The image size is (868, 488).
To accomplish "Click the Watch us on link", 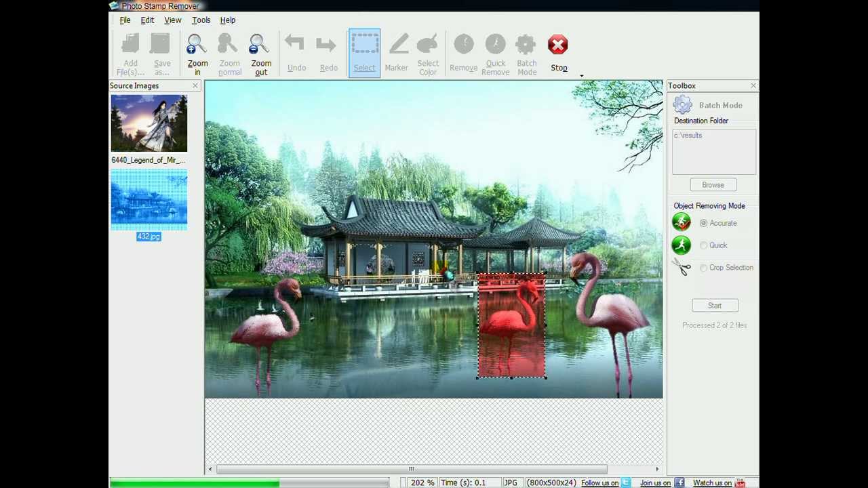I will [x=712, y=483].
